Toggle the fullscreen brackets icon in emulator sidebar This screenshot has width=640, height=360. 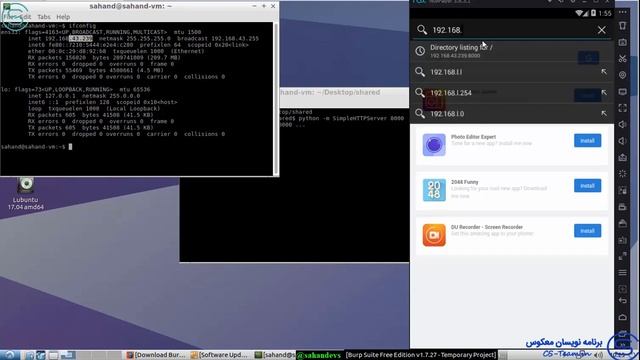(622, 108)
